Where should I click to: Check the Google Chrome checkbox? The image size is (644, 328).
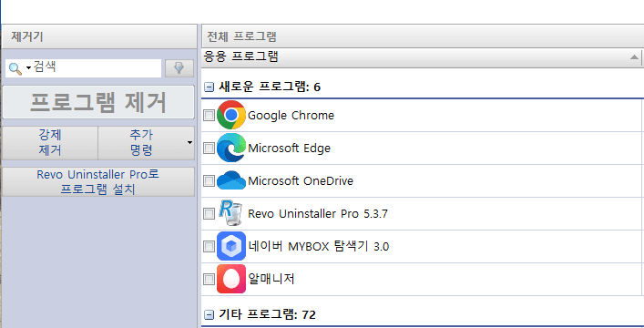click(x=210, y=115)
